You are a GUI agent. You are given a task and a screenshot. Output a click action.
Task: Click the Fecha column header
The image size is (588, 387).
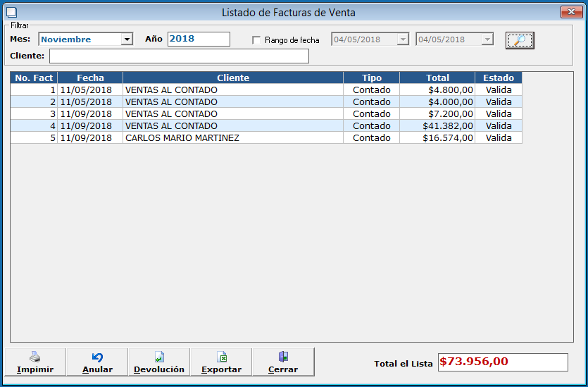[90, 78]
